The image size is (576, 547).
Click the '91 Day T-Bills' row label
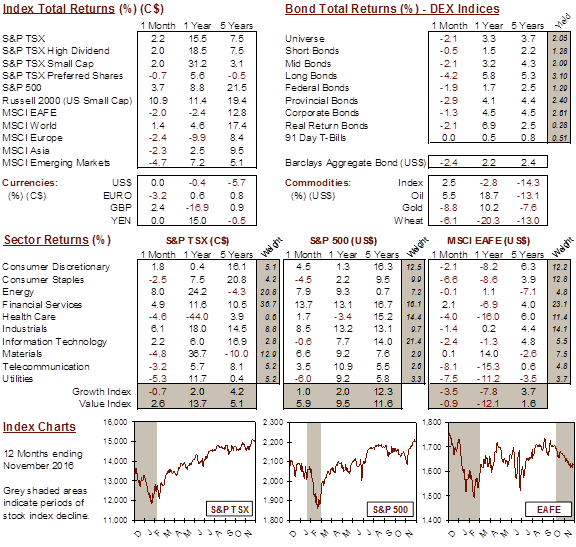316,138
